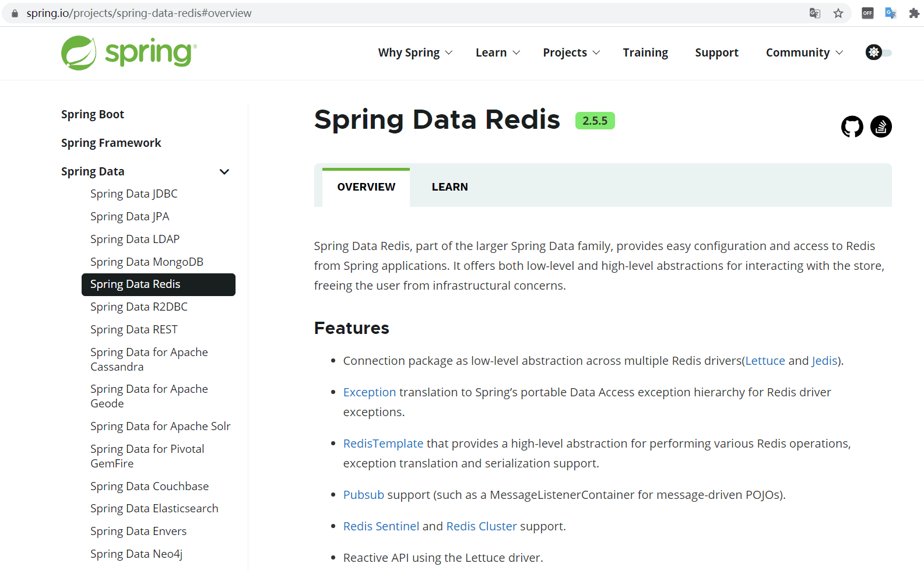The height and width of the screenshot is (570, 924).
Task: Open the Support menu item
Action: coord(716,52)
